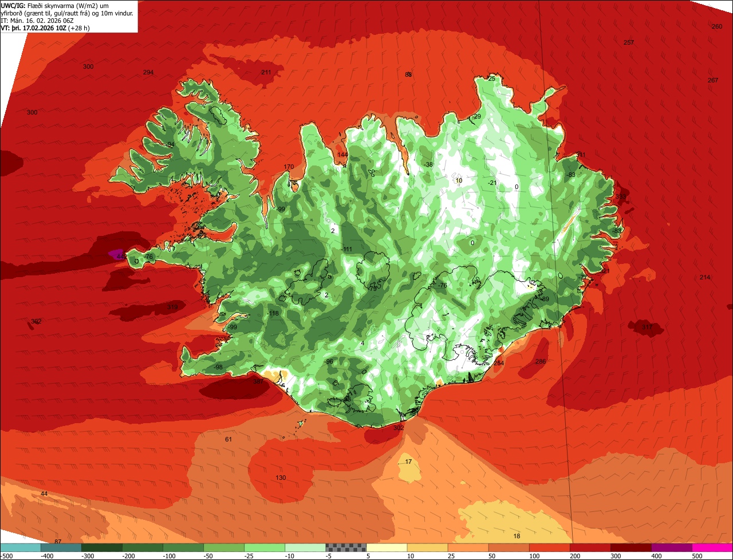Click the legend swatch between -500 and -400
This screenshot has height=560, width=733.
20,547
